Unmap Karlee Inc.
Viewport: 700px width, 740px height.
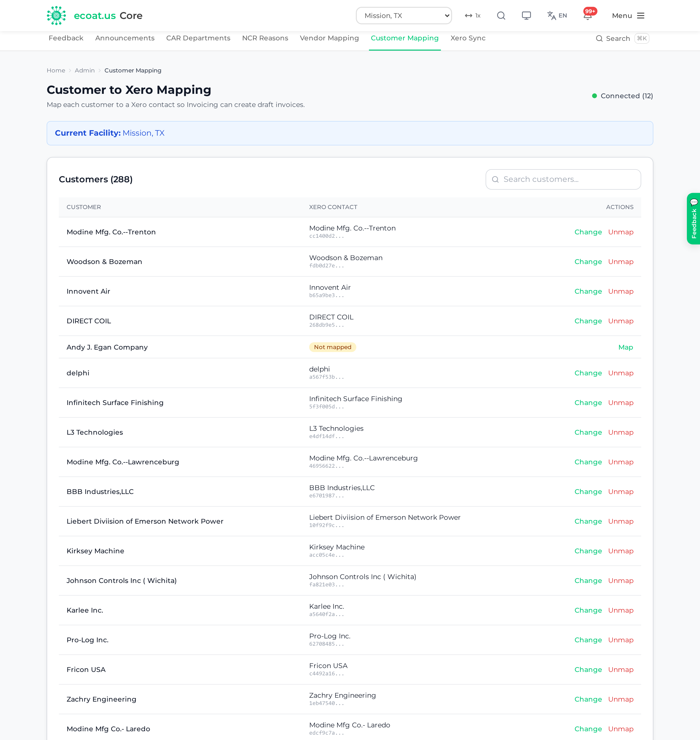(x=621, y=610)
